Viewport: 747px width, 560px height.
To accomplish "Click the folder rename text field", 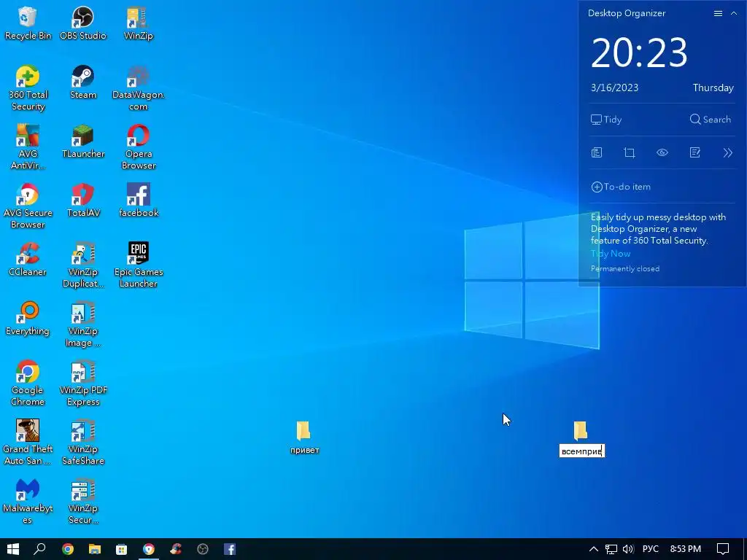I will point(581,451).
